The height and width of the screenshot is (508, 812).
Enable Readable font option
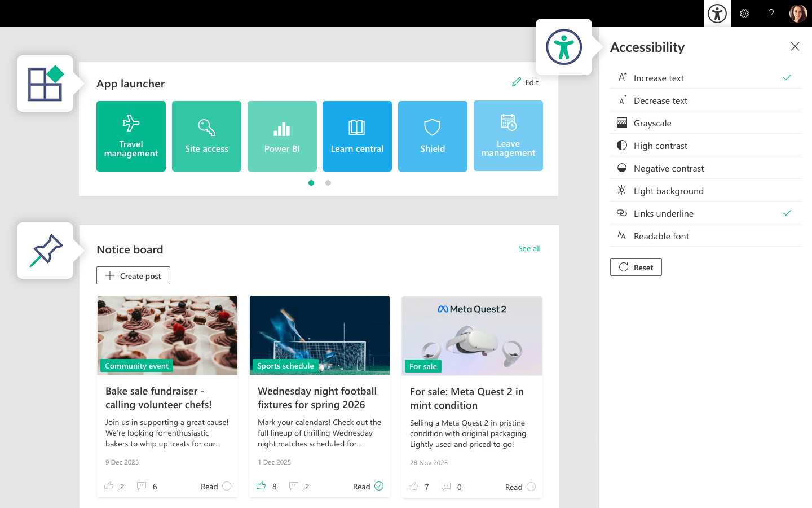click(x=705, y=236)
